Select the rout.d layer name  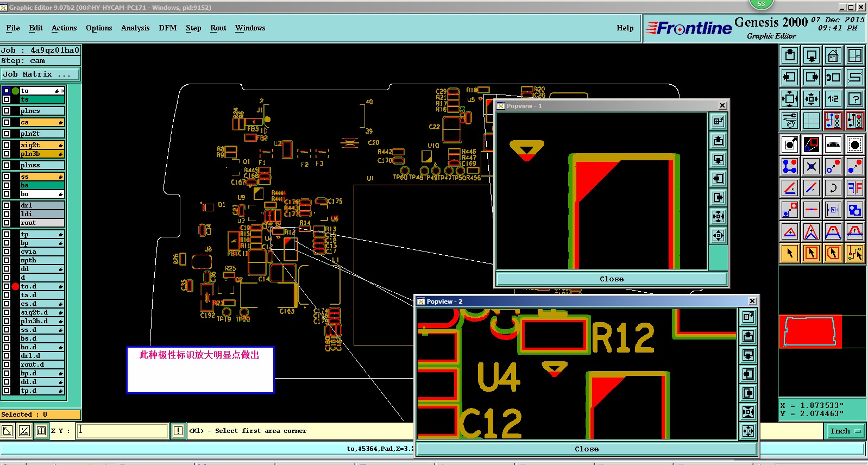42,365
